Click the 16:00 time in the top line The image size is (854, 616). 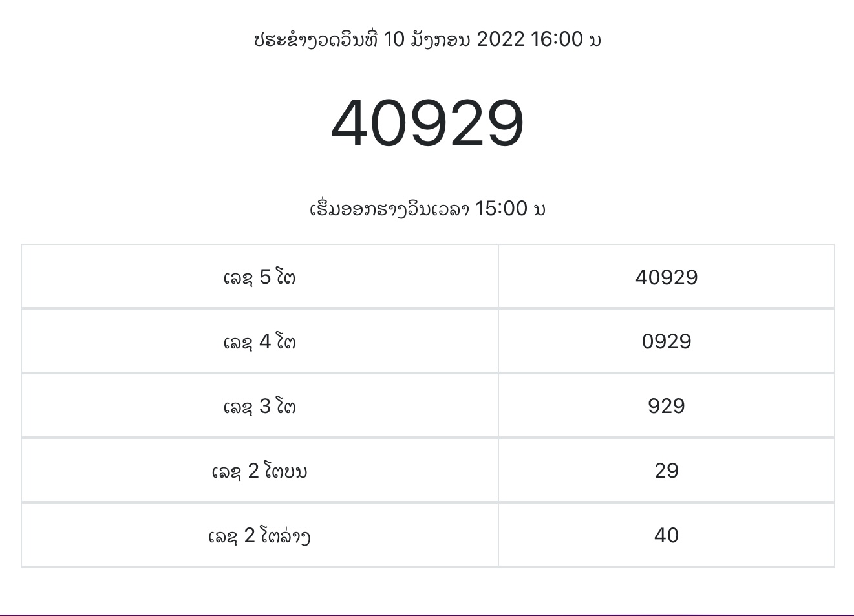pyautogui.click(x=557, y=39)
